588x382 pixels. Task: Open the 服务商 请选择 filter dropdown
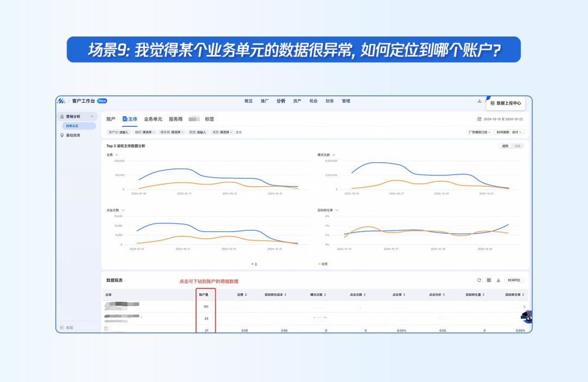[x=172, y=132]
